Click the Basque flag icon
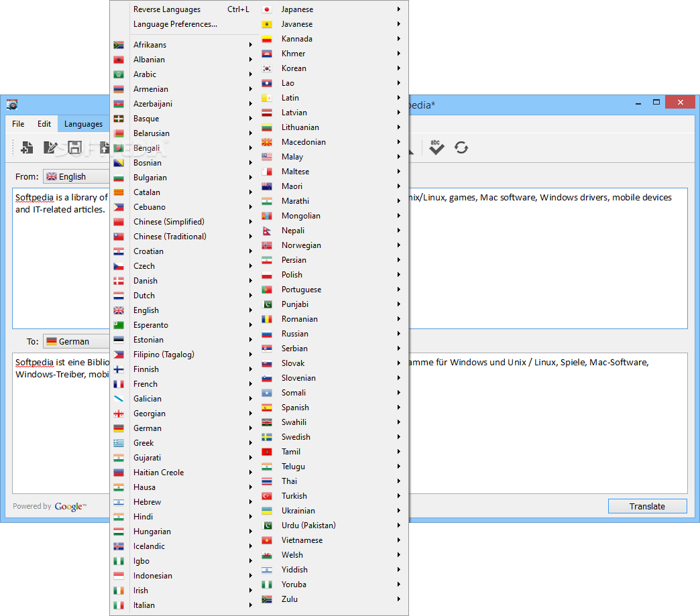The image size is (700, 616). click(119, 118)
